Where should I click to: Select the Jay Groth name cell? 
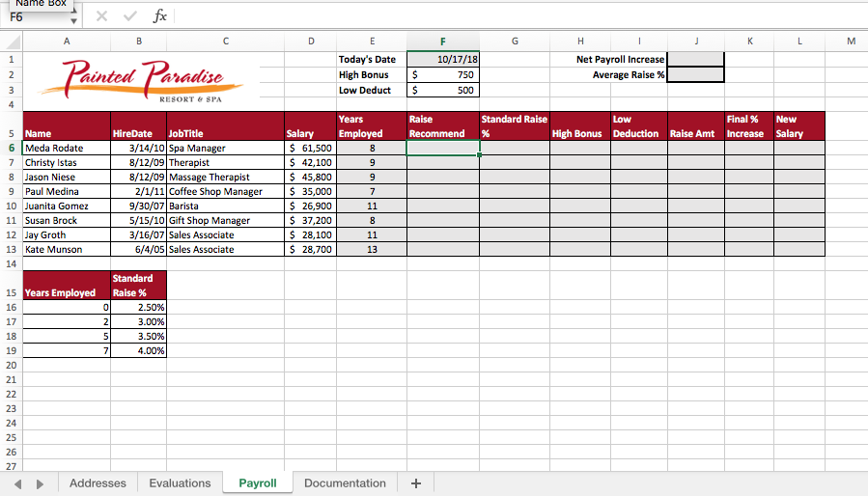click(67, 234)
